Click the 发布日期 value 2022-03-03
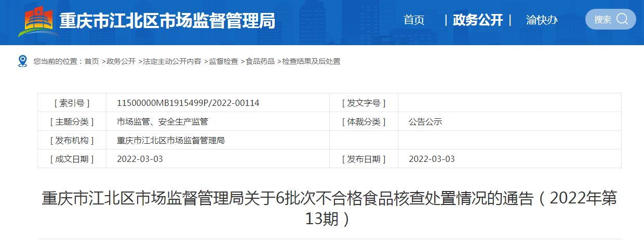The height and width of the screenshot is (246, 644). [432, 159]
